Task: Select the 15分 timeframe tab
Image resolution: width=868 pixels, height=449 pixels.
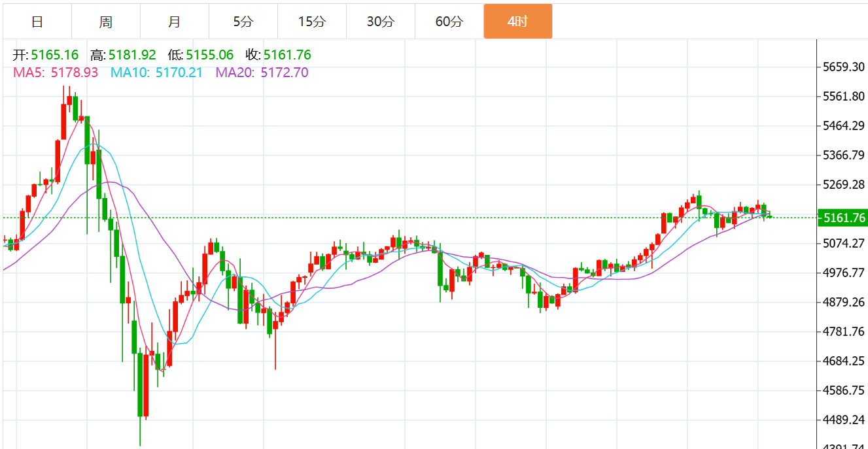Action: click(311, 22)
